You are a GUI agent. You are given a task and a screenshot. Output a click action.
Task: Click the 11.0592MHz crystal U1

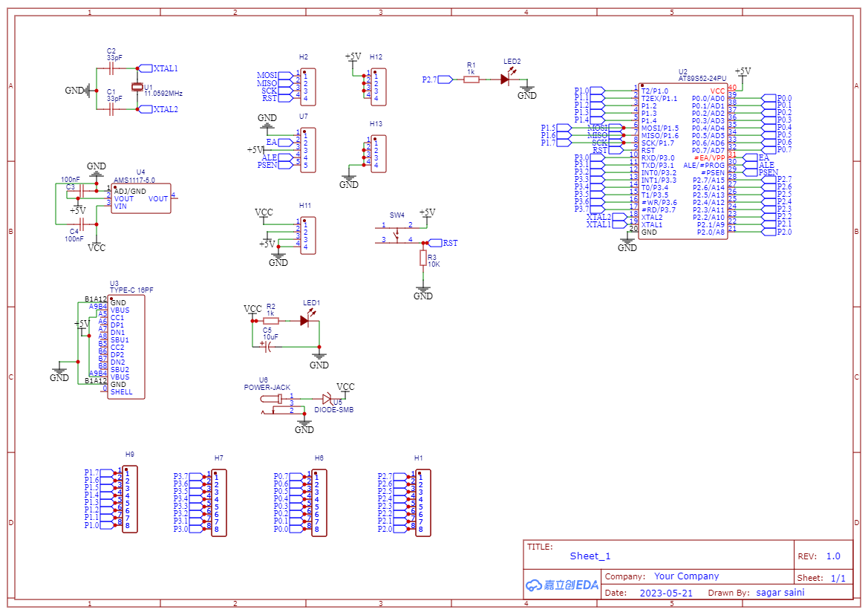[x=136, y=88]
